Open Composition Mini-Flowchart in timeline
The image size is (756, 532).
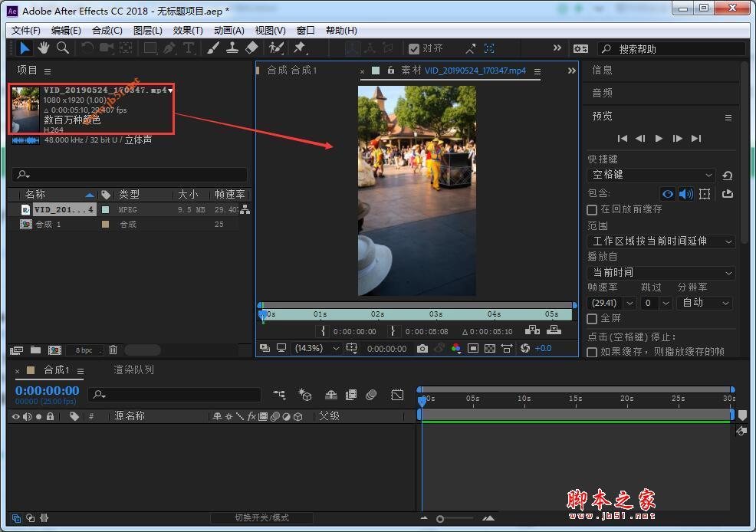click(279, 395)
